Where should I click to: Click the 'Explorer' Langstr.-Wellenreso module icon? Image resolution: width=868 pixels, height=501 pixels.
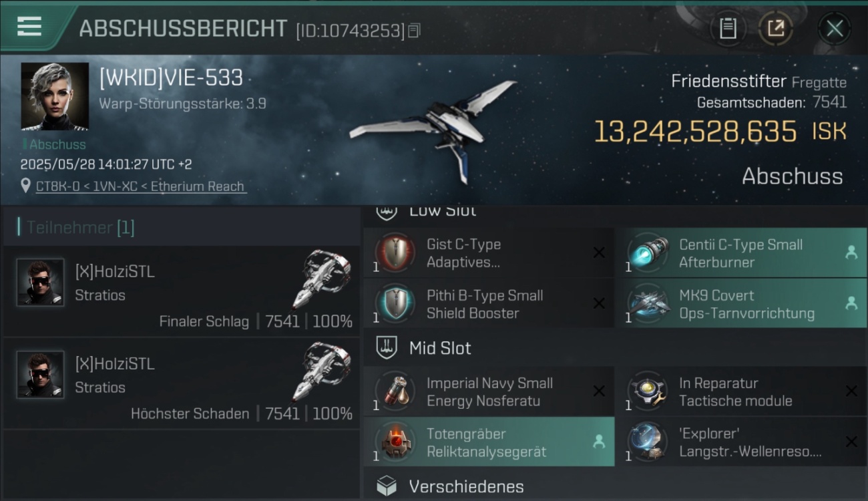648,442
